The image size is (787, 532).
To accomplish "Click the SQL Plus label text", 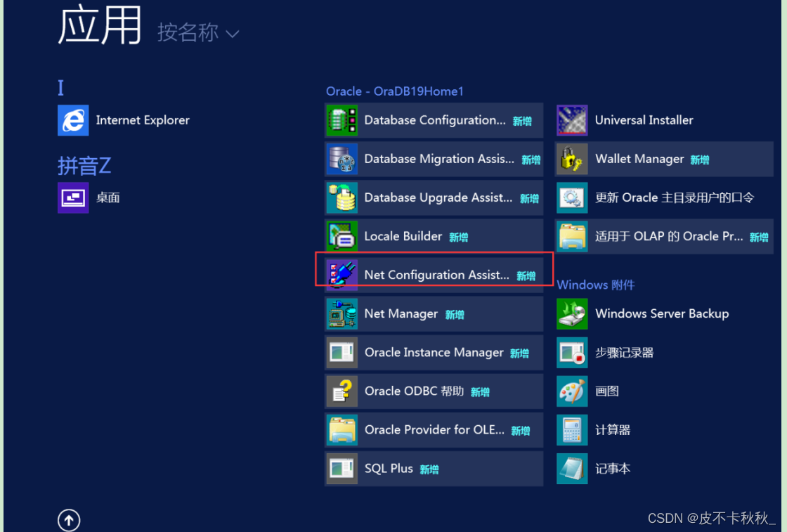I will 389,469.
